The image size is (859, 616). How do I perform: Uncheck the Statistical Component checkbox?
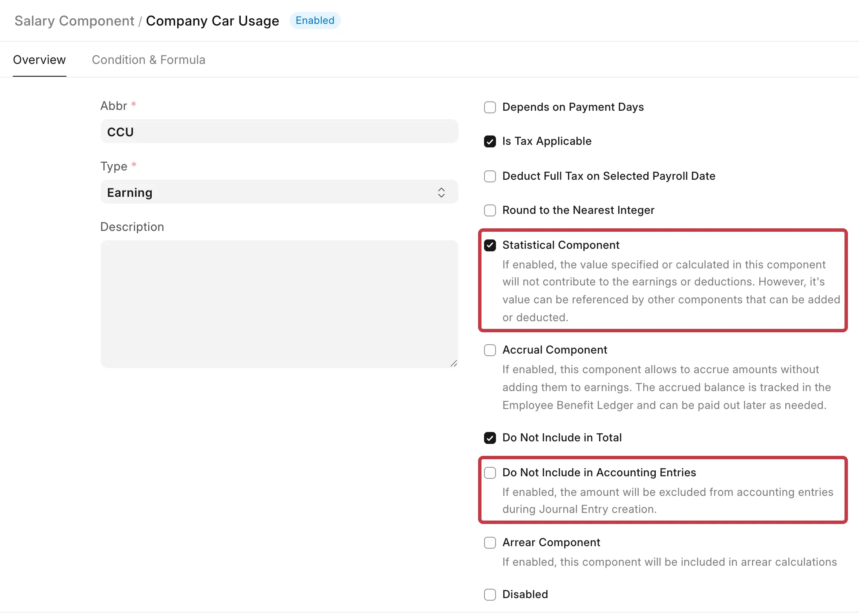[x=490, y=245]
